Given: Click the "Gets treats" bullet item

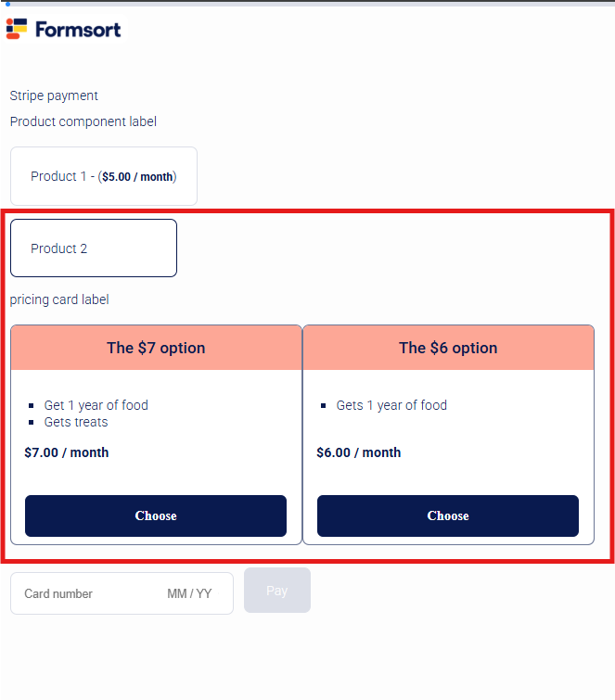Looking at the screenshot, I should click(x=76, y=423).
